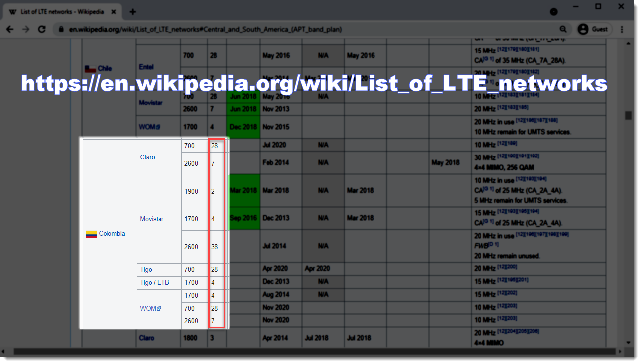Screen dimensions: 641x364
Task: Click the Apr 2014 date cell
Action: [x=281, y=338]
